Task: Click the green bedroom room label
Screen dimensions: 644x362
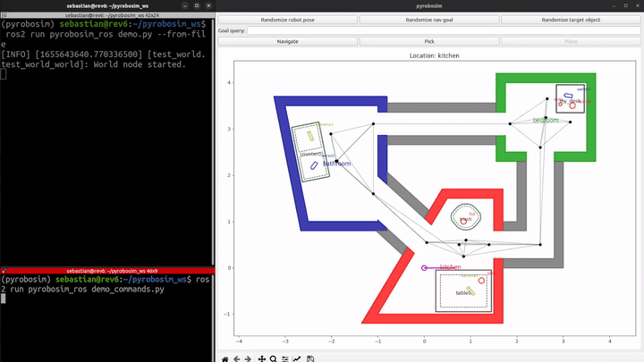Action: (546, 121)
